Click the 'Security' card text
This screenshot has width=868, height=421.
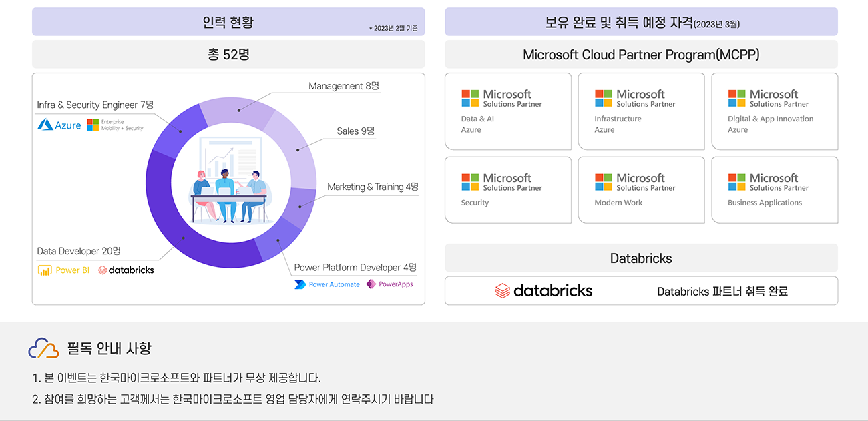(475, 203)
